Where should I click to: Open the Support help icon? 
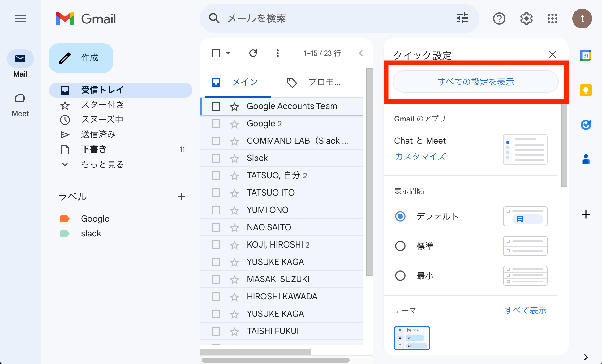[499, 19]
